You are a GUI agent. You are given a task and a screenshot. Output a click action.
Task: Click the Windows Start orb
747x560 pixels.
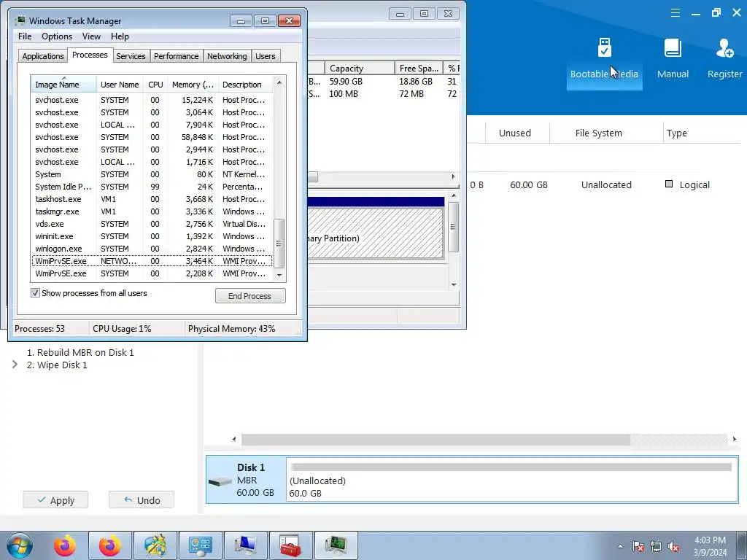coord(20,545)
